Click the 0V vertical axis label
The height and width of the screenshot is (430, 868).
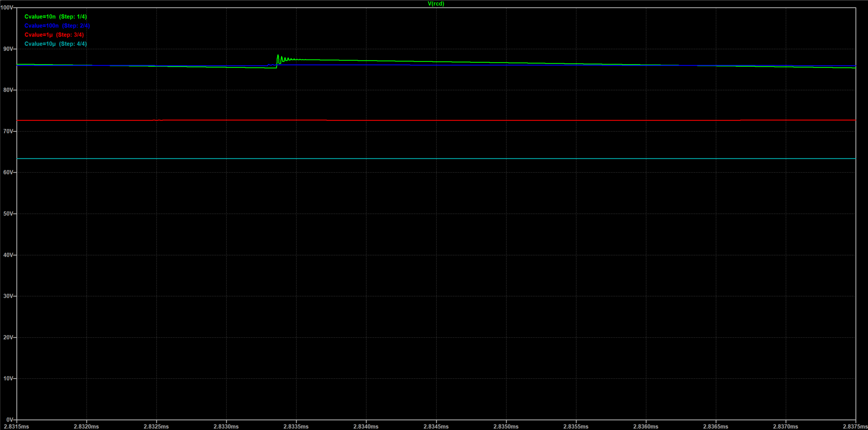pos(10,420)
